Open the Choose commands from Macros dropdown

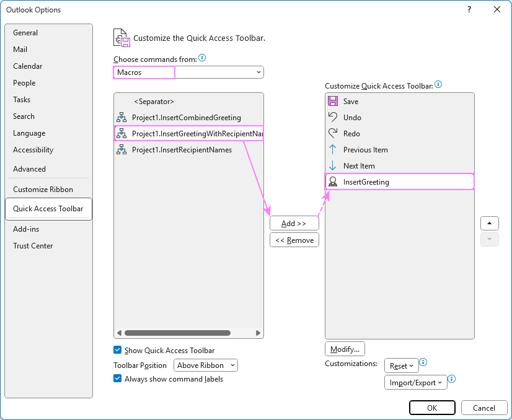tap(188, 72)
